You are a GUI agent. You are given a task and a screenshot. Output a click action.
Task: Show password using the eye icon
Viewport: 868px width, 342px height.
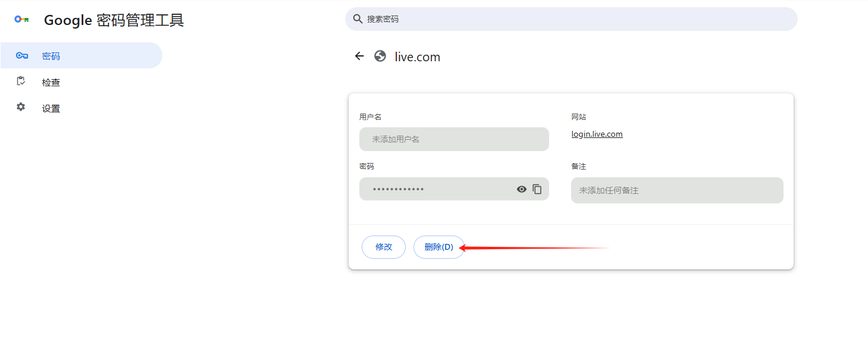522,189
